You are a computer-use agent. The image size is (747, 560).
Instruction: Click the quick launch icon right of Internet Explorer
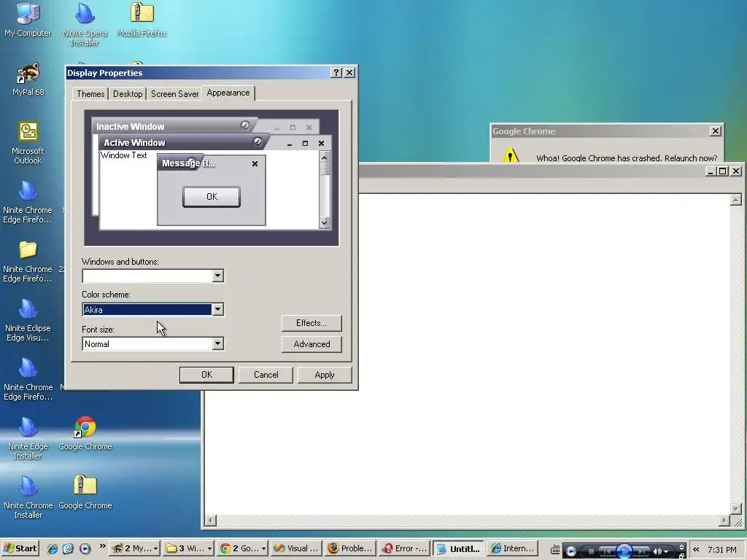pyautogui.click(x=68, y=548)
